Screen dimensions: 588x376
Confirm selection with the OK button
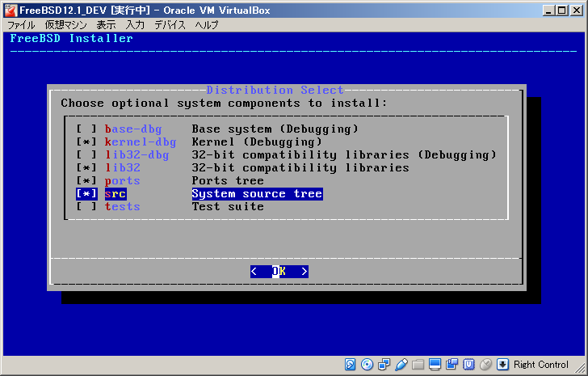tap(279, 272)
